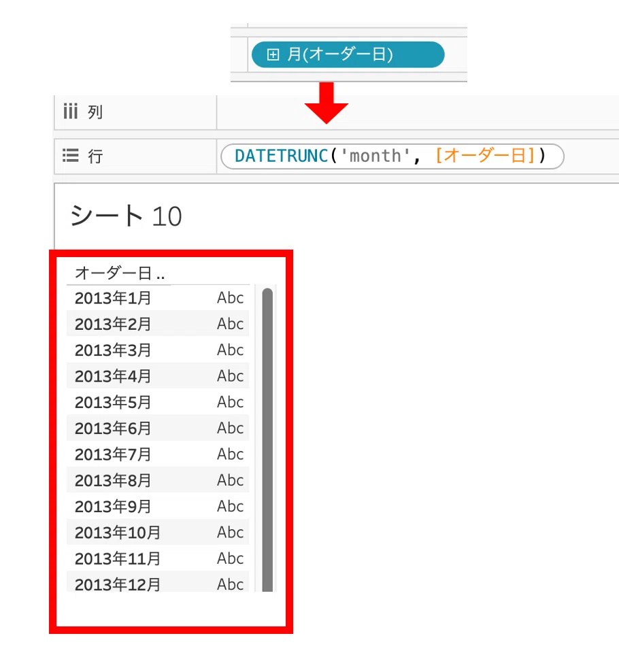619x672 pixels.
Task: Select the 2013年11月 row label
Action: click(x=118, y=559)
